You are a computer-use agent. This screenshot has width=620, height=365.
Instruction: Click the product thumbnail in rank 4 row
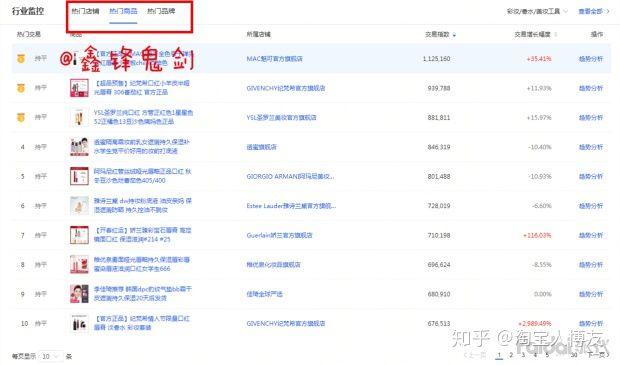coord(79,147)
